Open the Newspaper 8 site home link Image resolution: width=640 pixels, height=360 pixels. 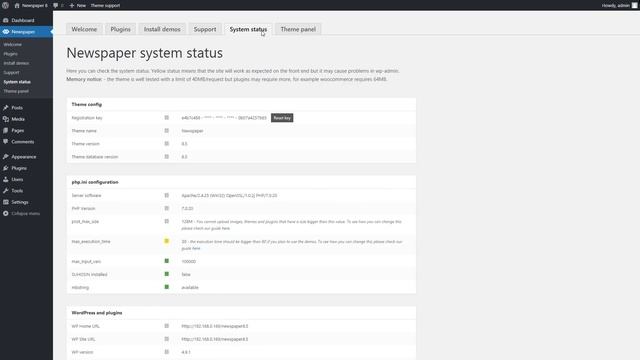[31, 5]
